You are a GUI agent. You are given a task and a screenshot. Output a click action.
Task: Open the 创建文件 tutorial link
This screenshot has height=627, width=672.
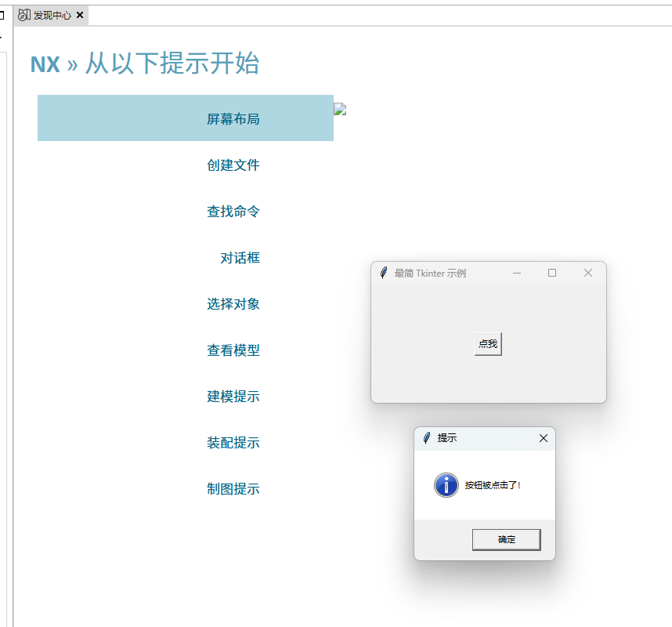(x=233, y=165)
